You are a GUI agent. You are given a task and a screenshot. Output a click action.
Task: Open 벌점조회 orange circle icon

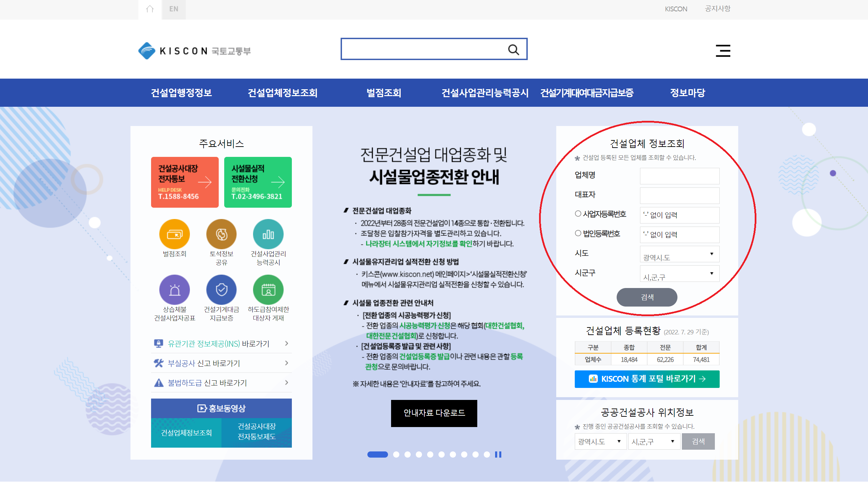pyautogui.click(x=174, y=234)
